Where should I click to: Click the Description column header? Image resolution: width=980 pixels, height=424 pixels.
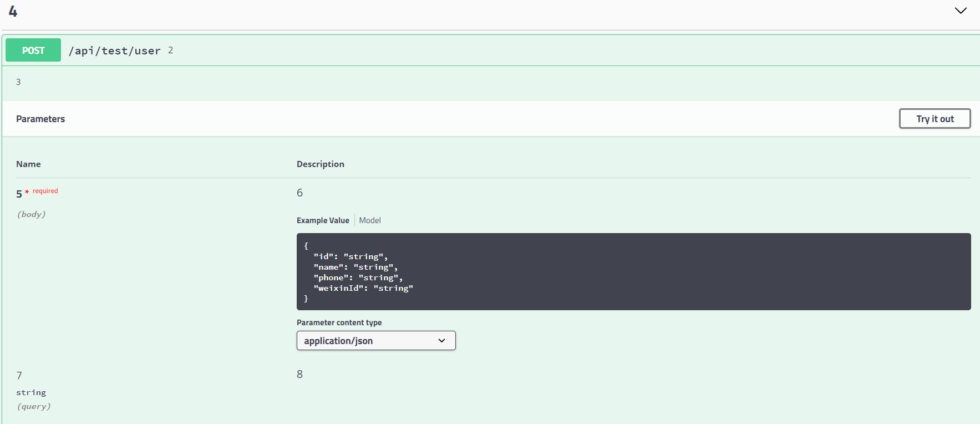pos(321,164)
